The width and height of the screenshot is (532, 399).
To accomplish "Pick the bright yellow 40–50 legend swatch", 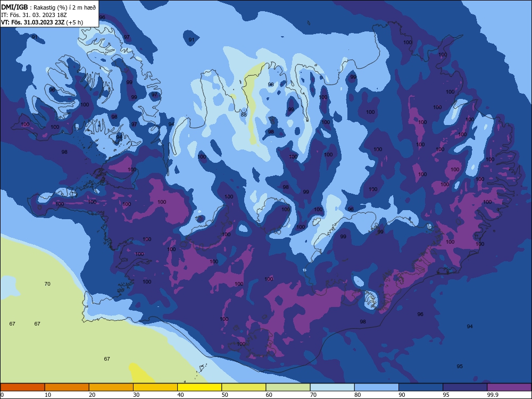I will 199,387.
